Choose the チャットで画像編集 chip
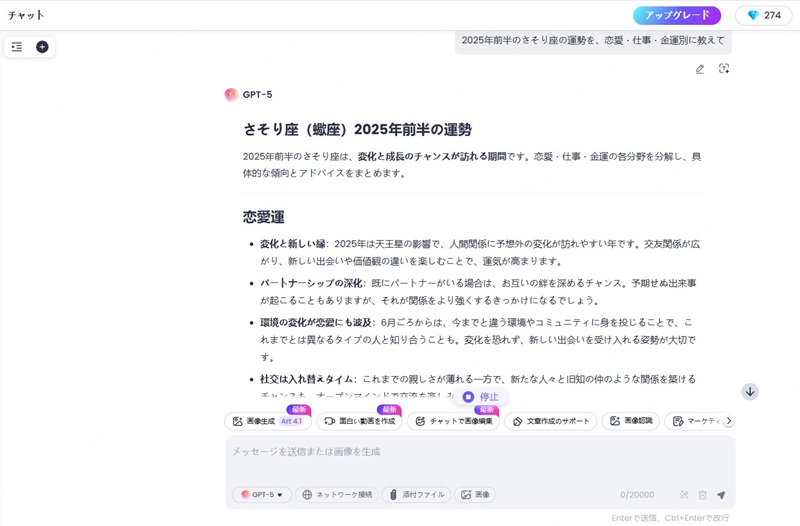800x526 pixels. coord(453,422)
